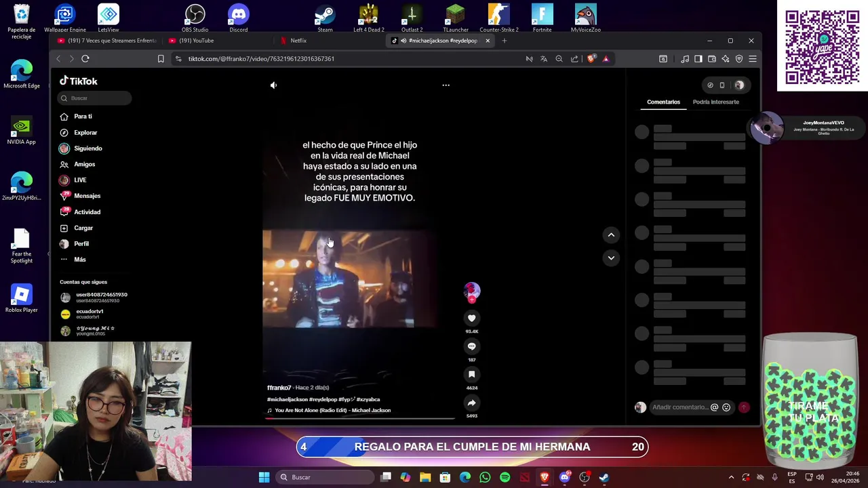The height and width of the screenshot is (488, 868).
Task: Open Discord from the taskbar
Action: click(564, 477)
